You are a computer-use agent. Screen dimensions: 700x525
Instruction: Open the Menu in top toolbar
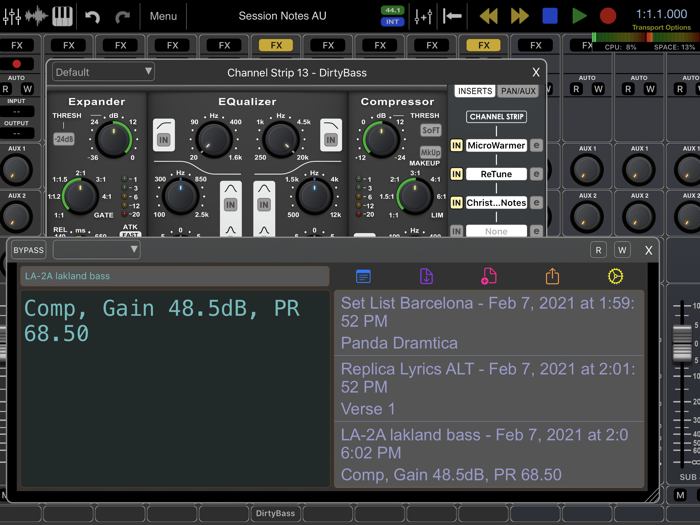point(163,16)
